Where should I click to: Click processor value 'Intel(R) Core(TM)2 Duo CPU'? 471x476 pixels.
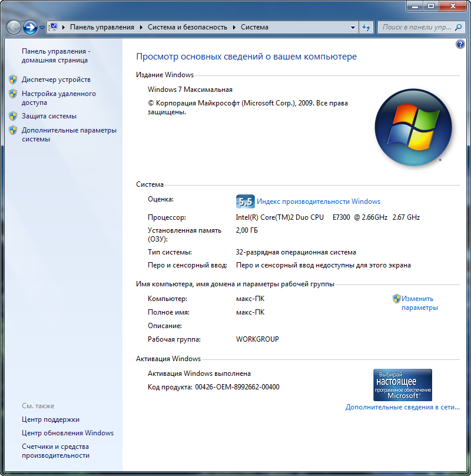click(x=280, y=217)
